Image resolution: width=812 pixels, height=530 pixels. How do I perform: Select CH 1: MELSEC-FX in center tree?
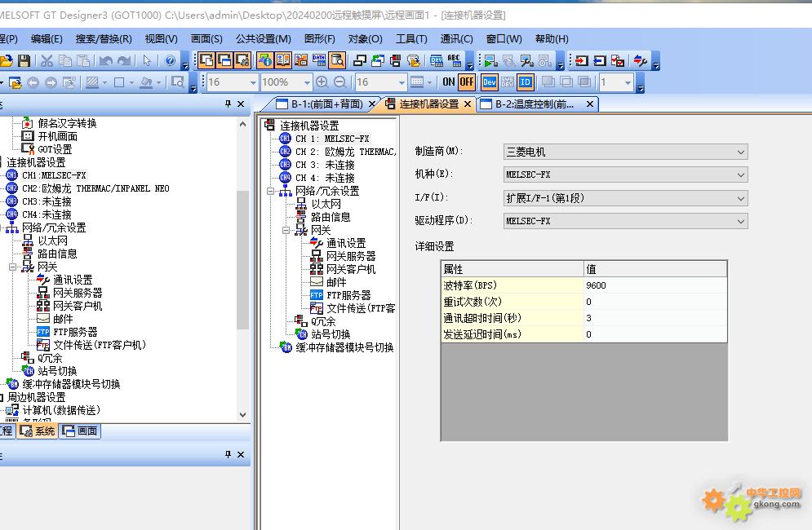tap(332, 139)
